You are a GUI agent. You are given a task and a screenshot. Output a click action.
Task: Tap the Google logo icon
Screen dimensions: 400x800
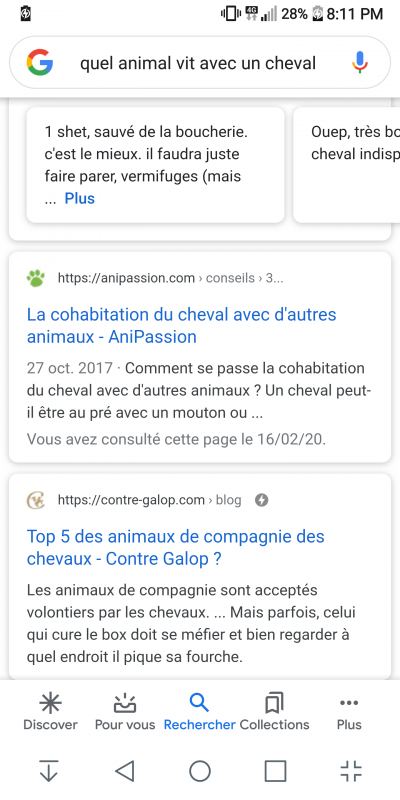click(40, 63)
